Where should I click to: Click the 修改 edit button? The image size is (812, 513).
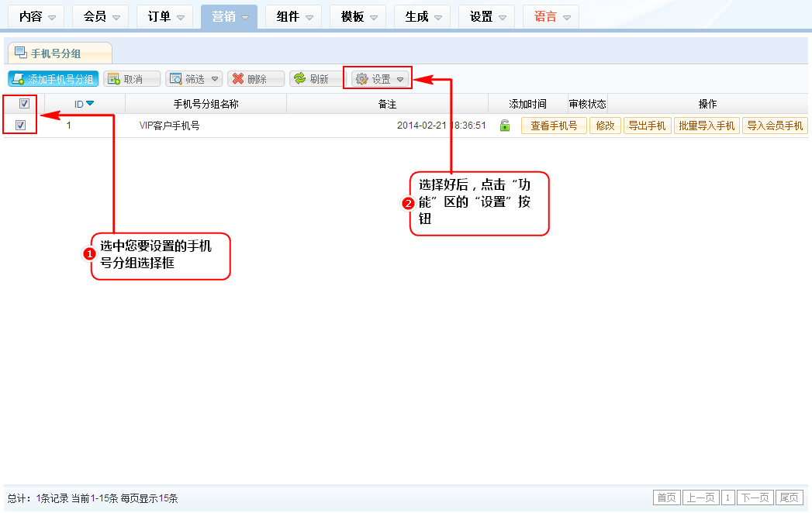(x=605, y=126)
